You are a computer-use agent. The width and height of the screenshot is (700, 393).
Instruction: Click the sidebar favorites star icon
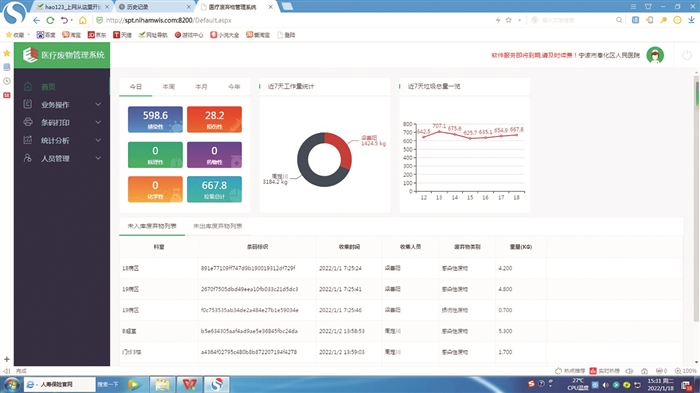7,53
